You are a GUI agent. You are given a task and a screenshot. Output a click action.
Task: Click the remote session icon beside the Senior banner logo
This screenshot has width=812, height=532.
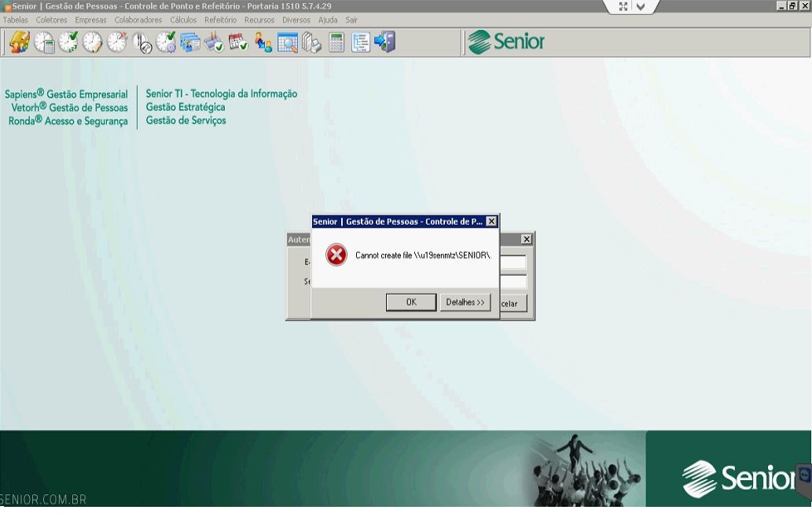(x=804, y=474)
